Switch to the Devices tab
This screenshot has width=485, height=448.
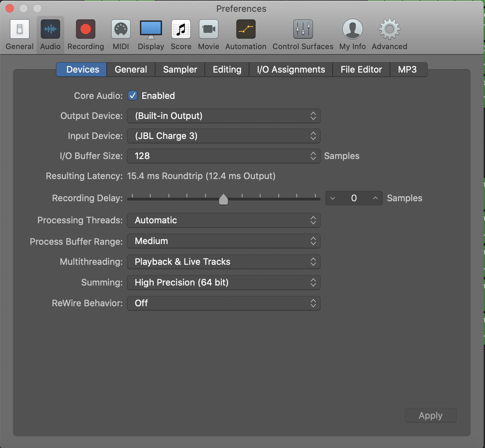point(82,69)
